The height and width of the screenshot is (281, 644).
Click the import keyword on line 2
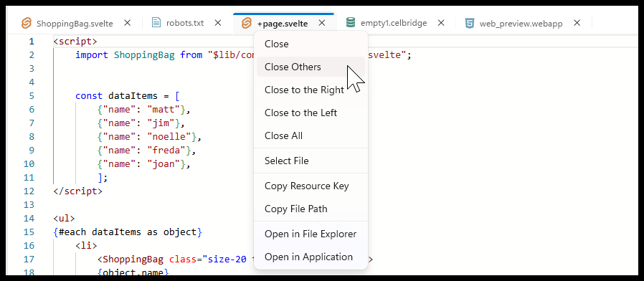[92, 55]
